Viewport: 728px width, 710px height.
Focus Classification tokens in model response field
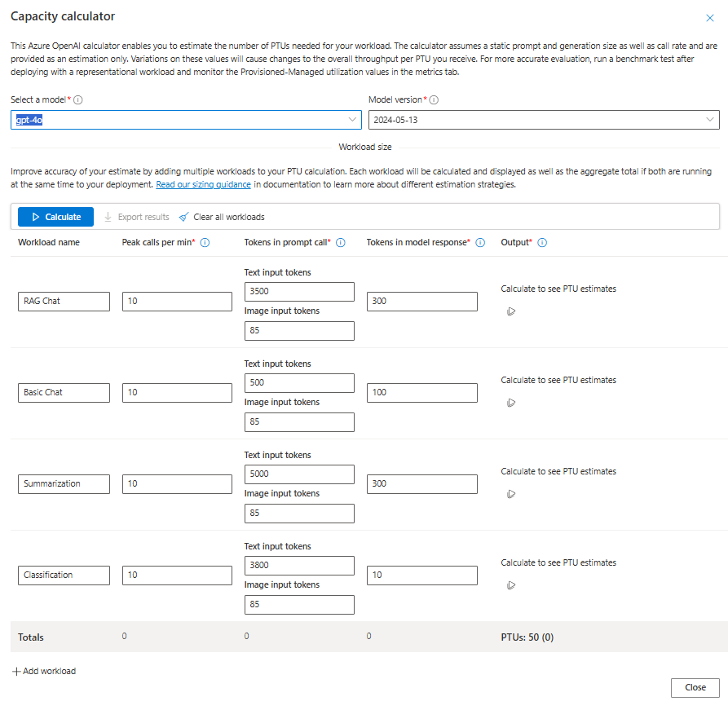pos(421,575)
